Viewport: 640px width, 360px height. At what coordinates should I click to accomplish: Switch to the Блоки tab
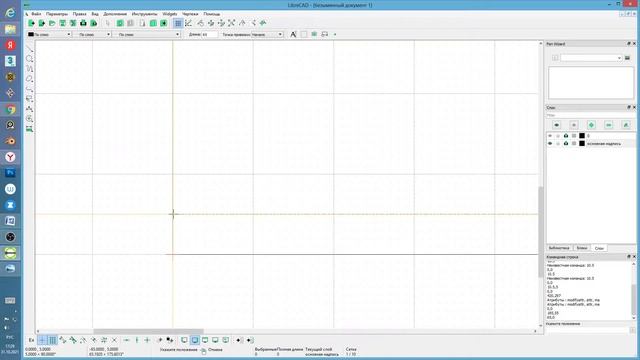582,248
